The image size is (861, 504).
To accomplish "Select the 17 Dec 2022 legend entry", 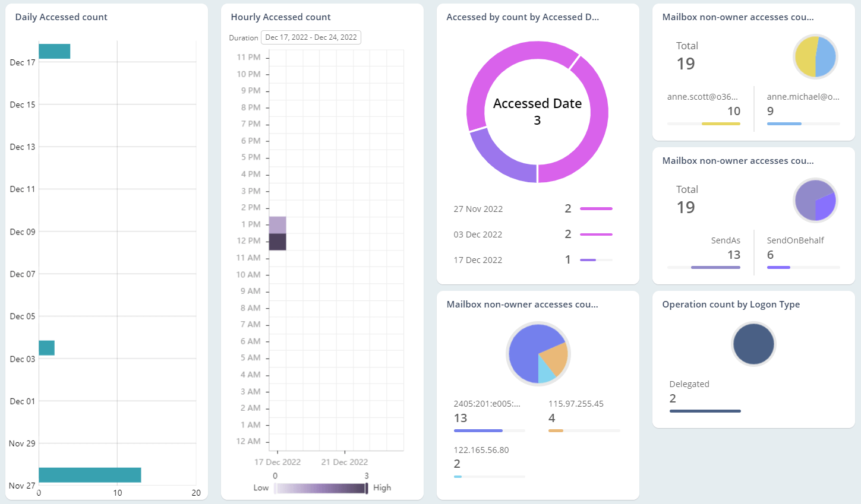I will 478,260.
